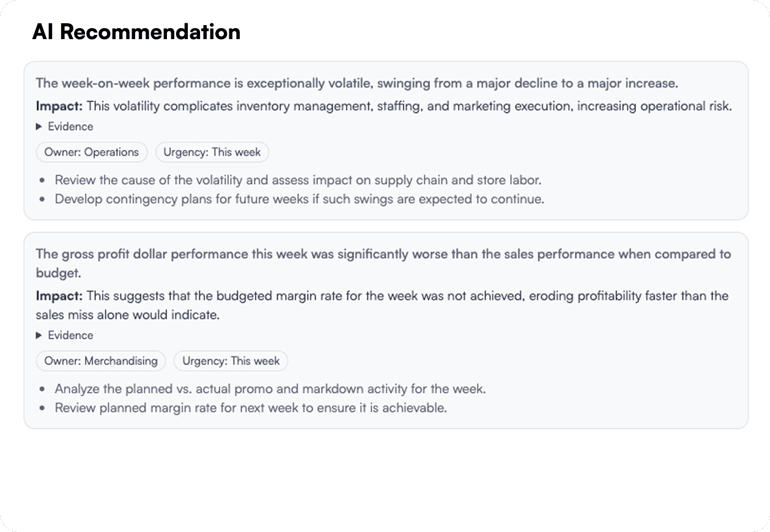Select the Urgency: This week tag beside Operations

pos(212,152)
